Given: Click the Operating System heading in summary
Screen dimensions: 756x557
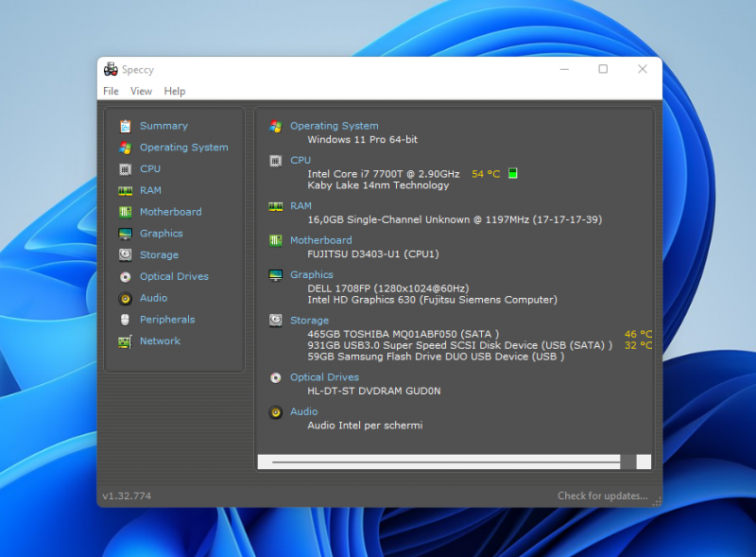Looking at the screenshot, I should pyautogui.click(x=334, y=126).
